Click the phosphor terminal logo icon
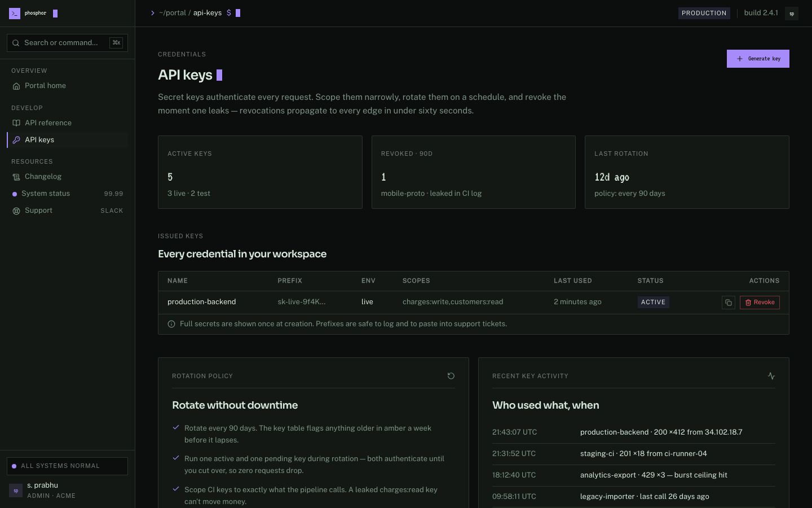Screen dimensions: 812x508 [x=15, y=13]
